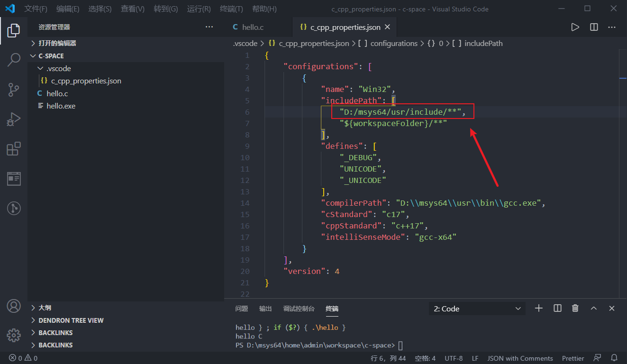Switch to the 输出 panel tab

click(265, 308)
